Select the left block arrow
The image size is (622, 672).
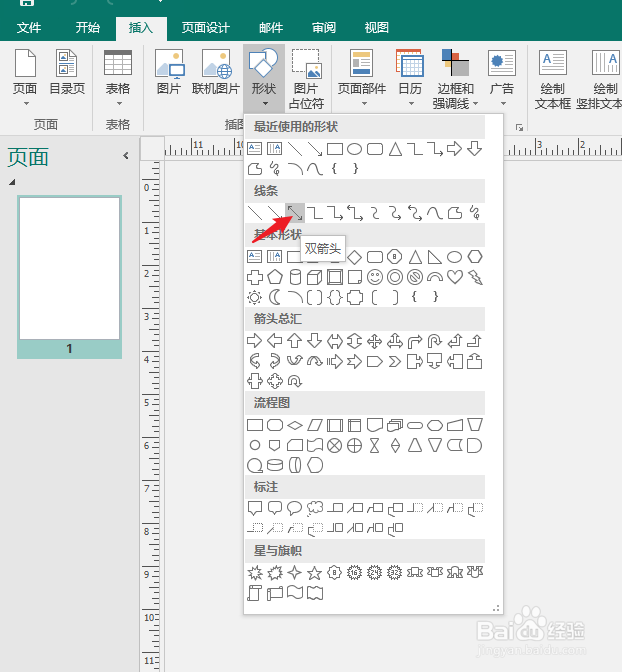[x=275, y=341]
